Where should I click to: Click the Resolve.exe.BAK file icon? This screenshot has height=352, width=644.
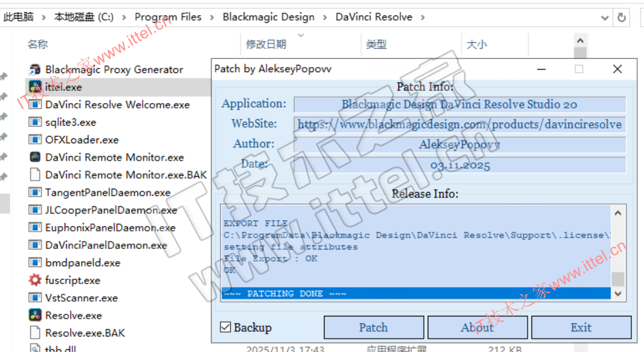click(x=35, y=333)
